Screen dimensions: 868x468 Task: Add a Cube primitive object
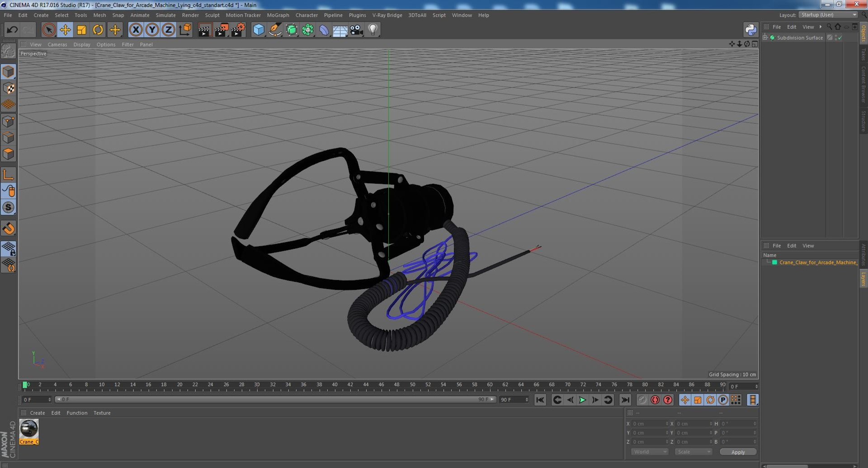pos(259,30)
